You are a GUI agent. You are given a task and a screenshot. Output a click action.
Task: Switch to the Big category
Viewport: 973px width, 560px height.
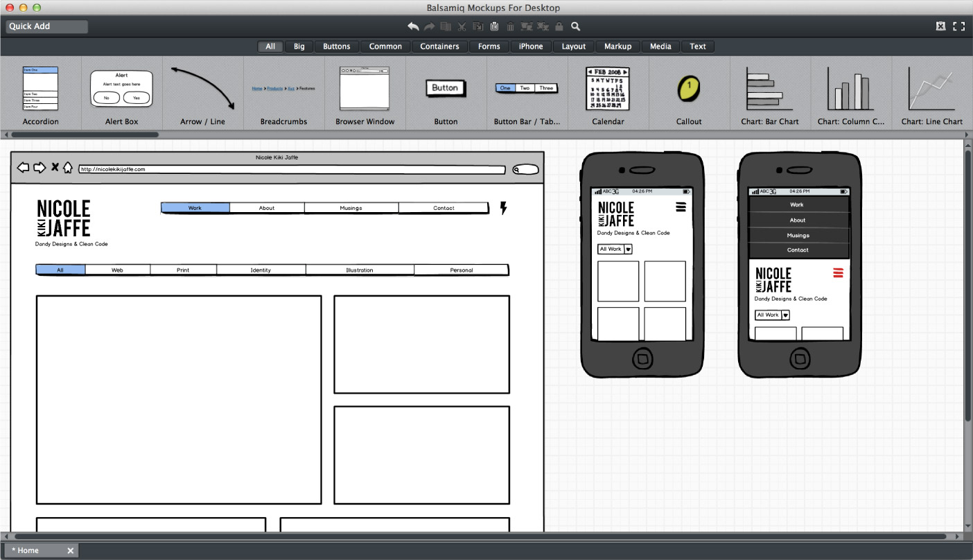[x=299, y=46]
